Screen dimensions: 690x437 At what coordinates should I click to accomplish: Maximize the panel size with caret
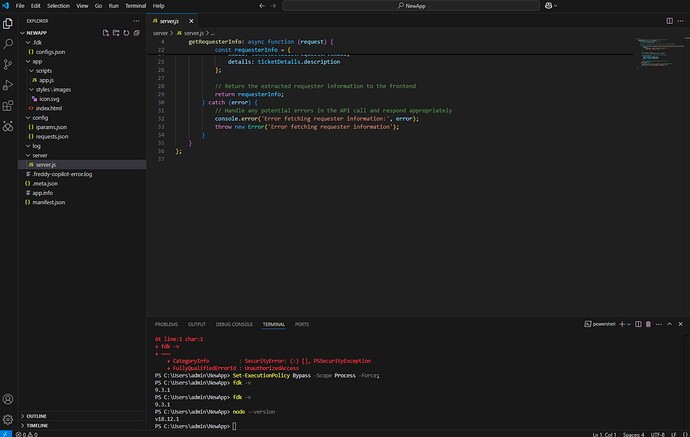tap(669, 324)
